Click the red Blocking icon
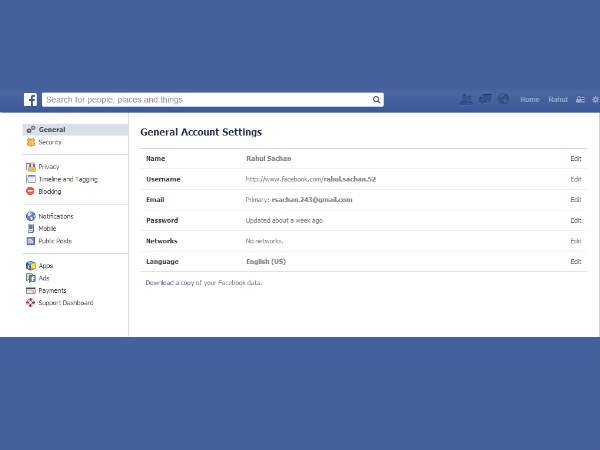Viewport: 600px width, 450px height. click(30, 191)
